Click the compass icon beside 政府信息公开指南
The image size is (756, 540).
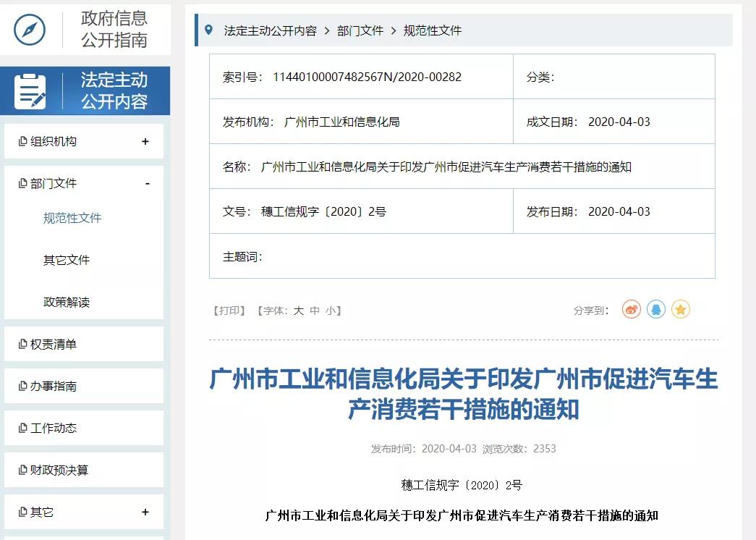pos(29,30)
